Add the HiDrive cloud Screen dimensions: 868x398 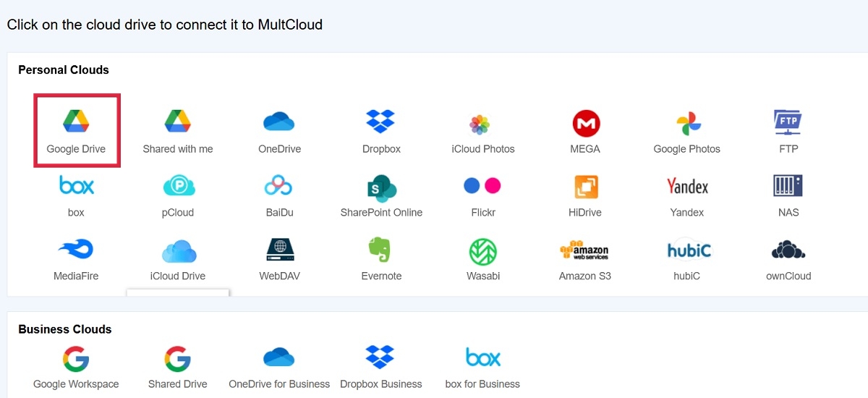click(585, 195)
